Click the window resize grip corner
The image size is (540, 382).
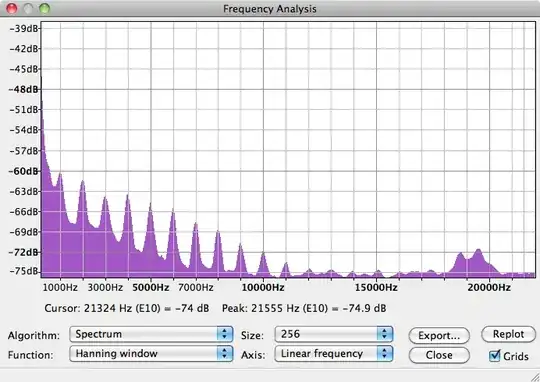[534, 376]
